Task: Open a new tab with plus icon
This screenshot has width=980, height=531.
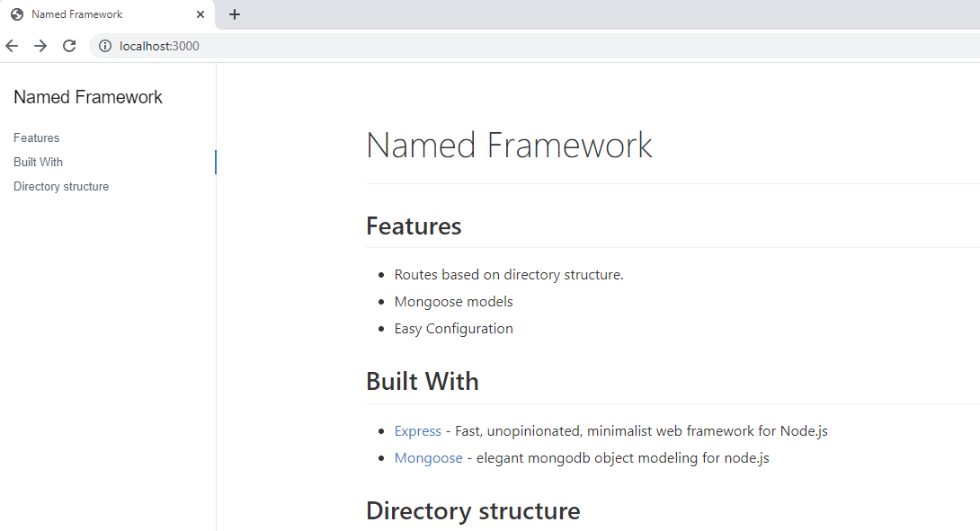Action: point(235,14)
